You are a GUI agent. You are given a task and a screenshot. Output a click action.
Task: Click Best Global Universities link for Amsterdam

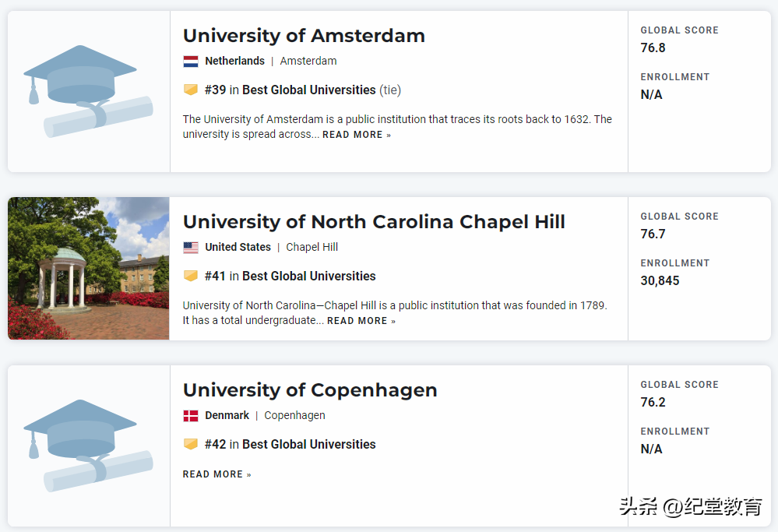point(309,90)
